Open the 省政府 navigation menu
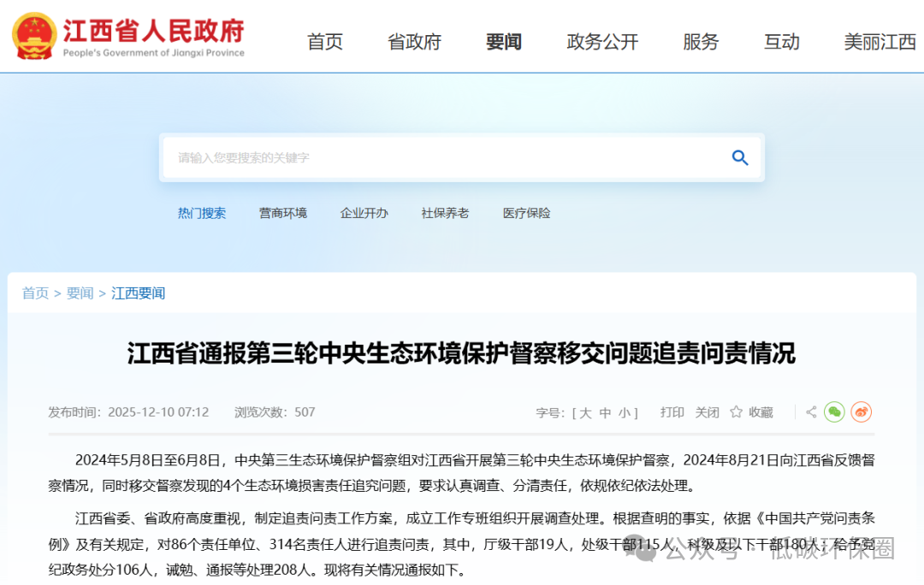Viewport: 924px width, 585px height. [x=414, y=42]
